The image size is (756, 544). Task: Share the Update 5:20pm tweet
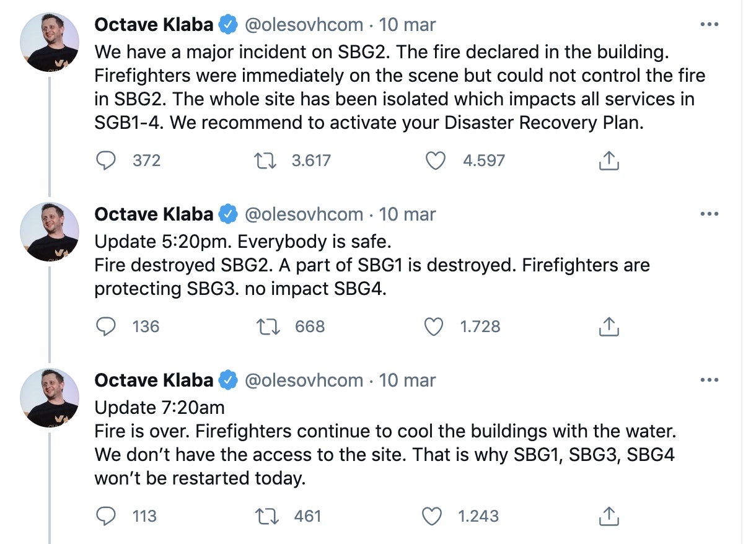click(609, 327)
